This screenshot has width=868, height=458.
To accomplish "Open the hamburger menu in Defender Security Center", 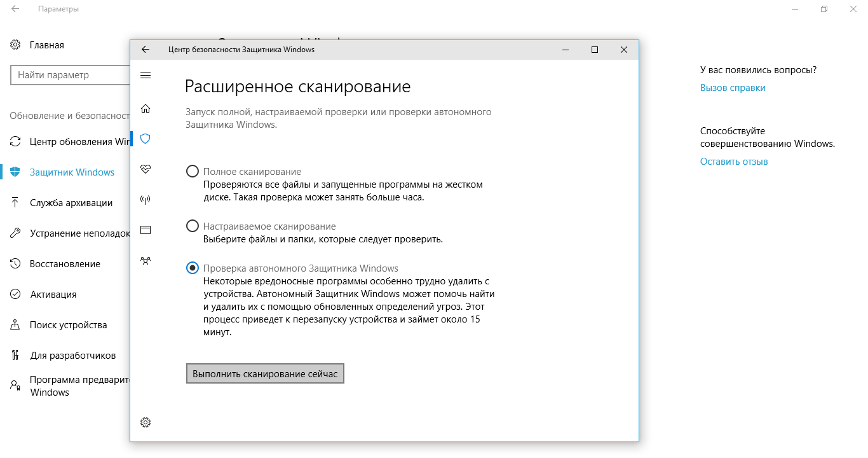I will 146,76.
